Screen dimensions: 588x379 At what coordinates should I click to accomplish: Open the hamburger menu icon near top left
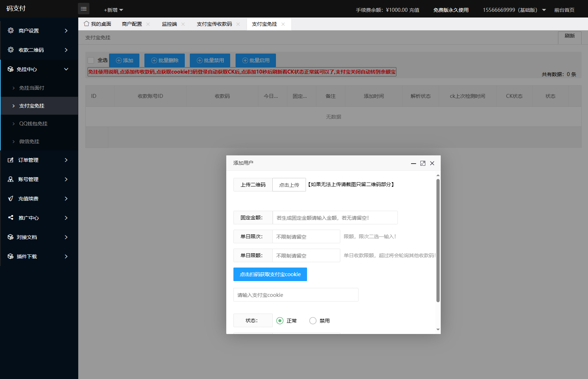84,8
